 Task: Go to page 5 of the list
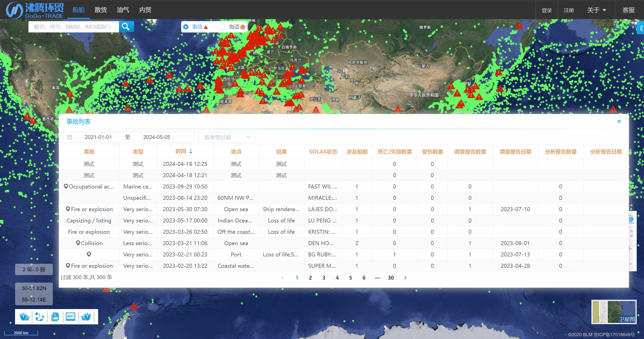point(350,278)
